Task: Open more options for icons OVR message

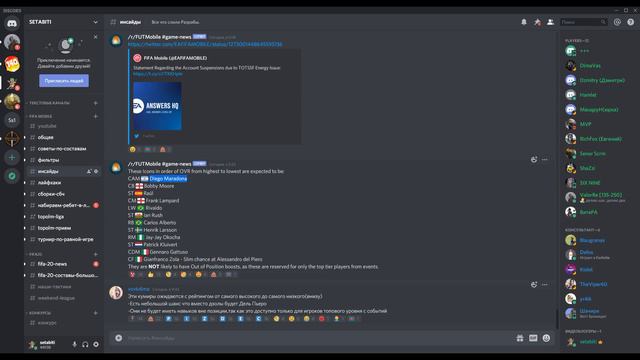Action: pos(545,160)
